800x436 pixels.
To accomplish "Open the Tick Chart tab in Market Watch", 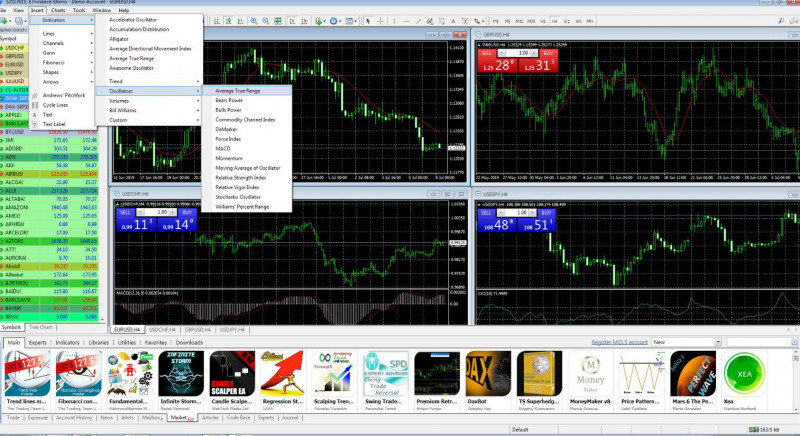I will [x=40, y=327].
